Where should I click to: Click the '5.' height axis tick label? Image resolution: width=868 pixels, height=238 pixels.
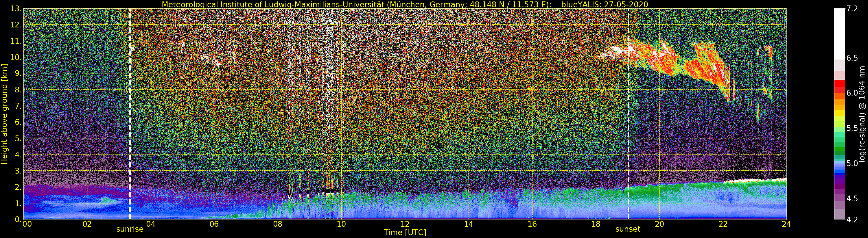(x=18, y=138)
